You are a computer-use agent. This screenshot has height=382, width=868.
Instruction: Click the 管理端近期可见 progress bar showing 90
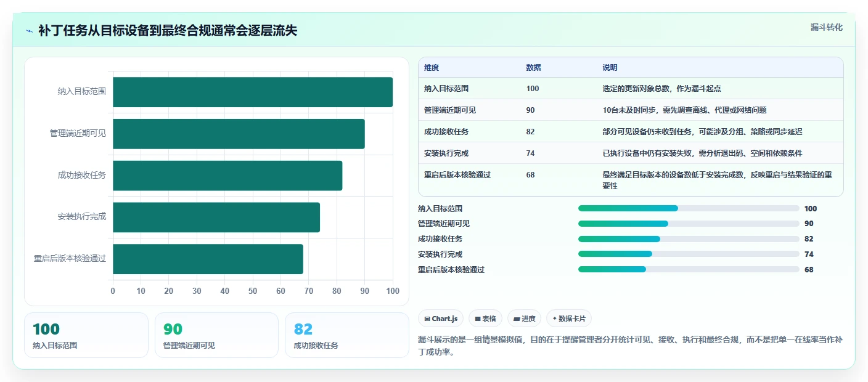pyautogui.click(x=689, y=224)
